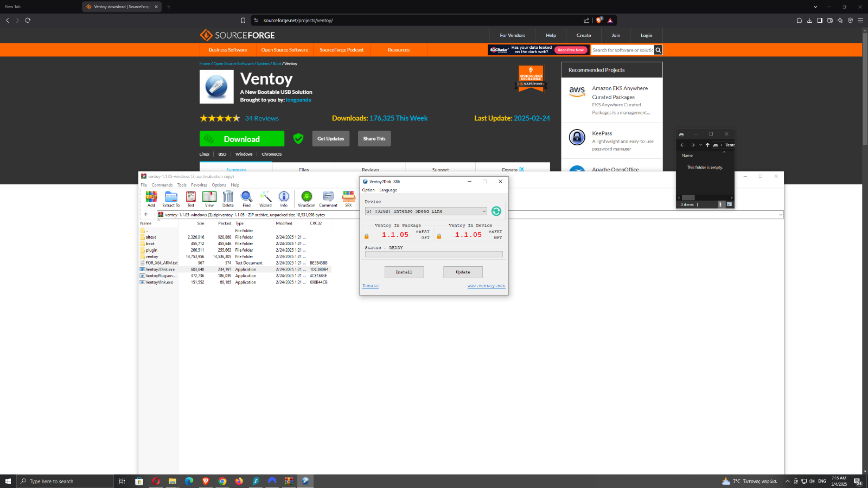This screenshot has width=868, height=488.
Task: Open the Commands menu in WinRAR
Action: 162,185
